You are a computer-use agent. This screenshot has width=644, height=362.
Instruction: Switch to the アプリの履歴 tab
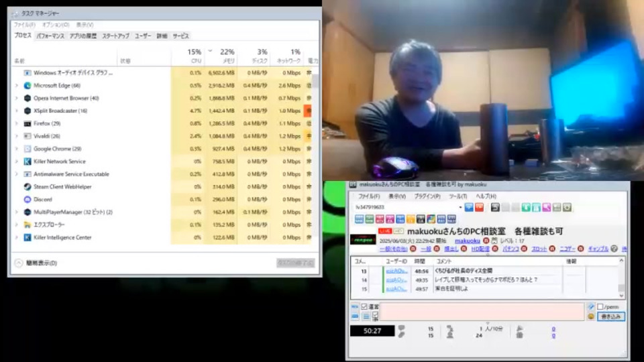click(83, 36)
